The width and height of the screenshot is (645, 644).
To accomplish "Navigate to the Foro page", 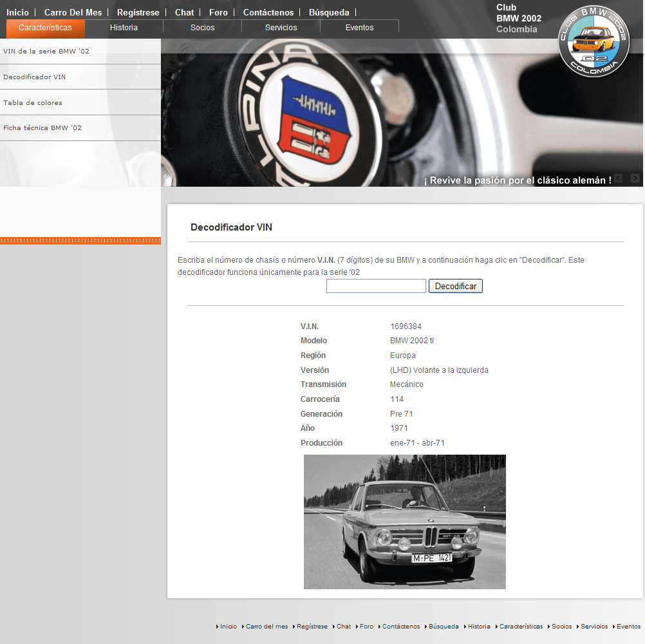I will [x=218, y=12].
